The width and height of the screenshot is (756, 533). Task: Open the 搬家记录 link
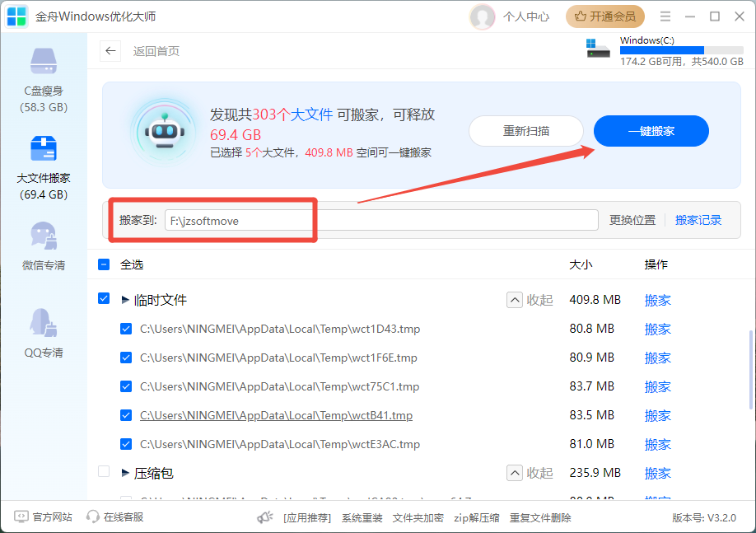(698, 221)
